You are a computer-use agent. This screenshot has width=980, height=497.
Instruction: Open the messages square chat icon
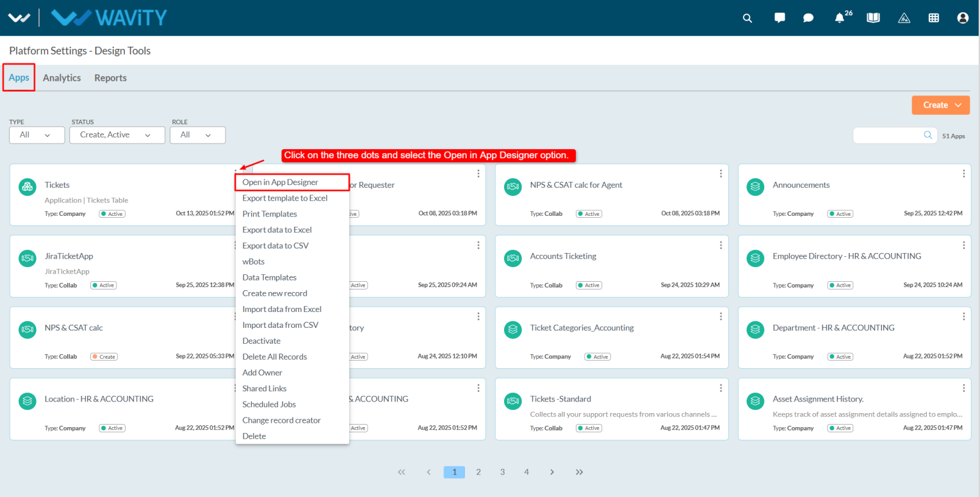pyautogui.click(x=780, y=18)
